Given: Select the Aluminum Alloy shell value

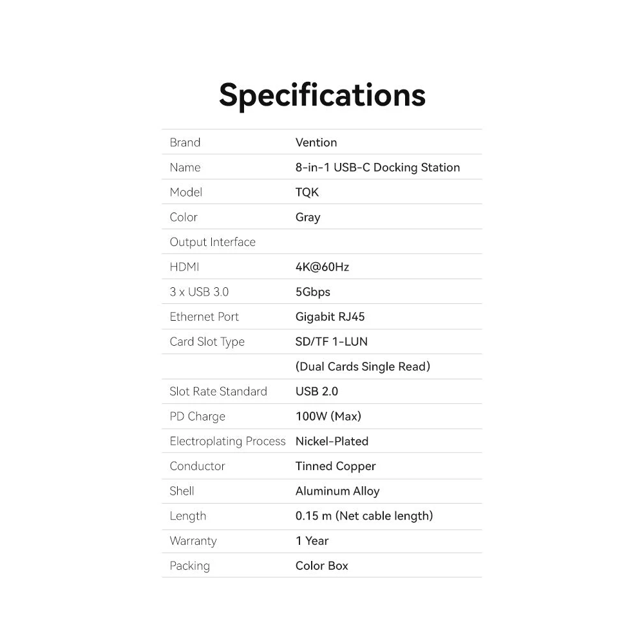Looking at the screenshot, I should click(x=337, y=491).
